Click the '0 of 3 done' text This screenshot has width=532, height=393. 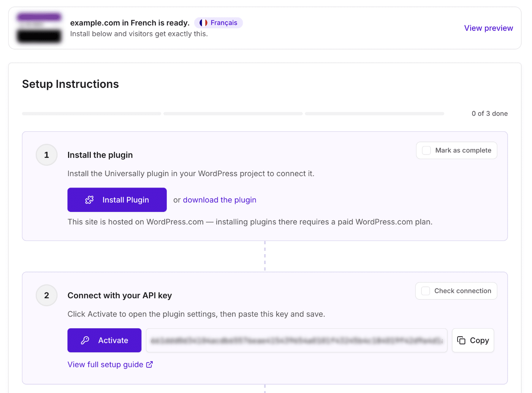[489, 113]
